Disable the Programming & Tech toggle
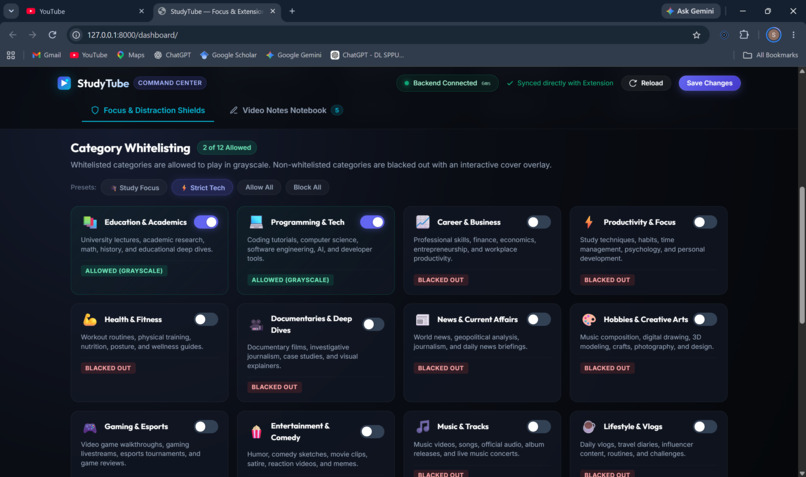This screenshot has height=477, width=806. (372, 222)
